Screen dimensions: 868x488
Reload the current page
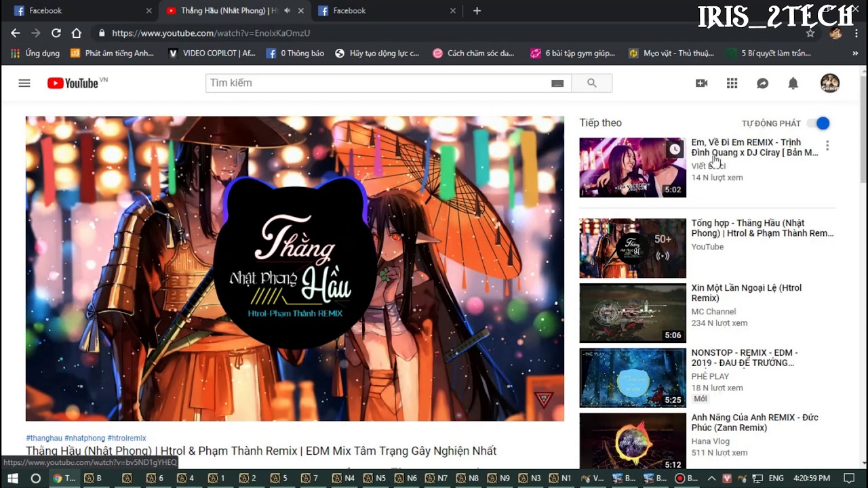coord(56,33)
